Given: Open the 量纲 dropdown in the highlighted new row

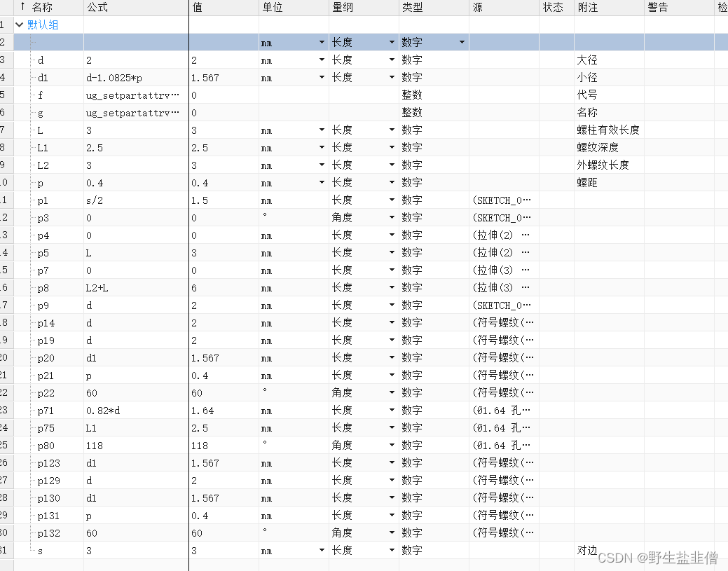Looking at the screenshot, I should point(392,42).
